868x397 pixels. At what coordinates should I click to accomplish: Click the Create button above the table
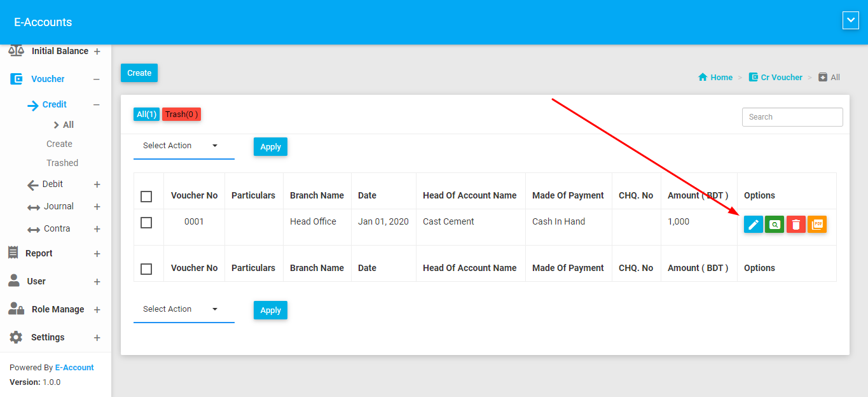(139, 73)
